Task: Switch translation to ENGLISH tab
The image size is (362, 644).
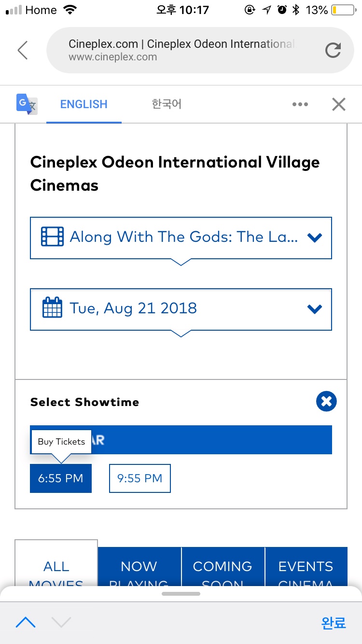Action: click(x=84, y=104)
